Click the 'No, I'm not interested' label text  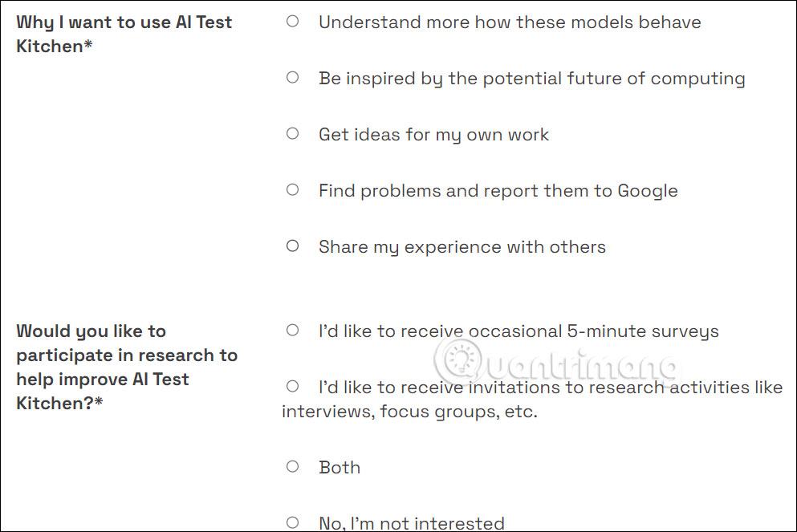[412, 523]
